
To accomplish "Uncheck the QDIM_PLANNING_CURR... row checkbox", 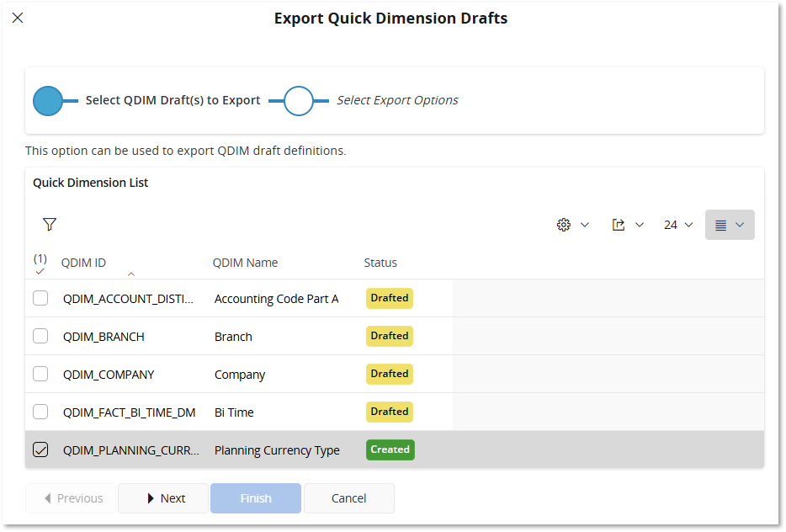I will pos(40,450).
